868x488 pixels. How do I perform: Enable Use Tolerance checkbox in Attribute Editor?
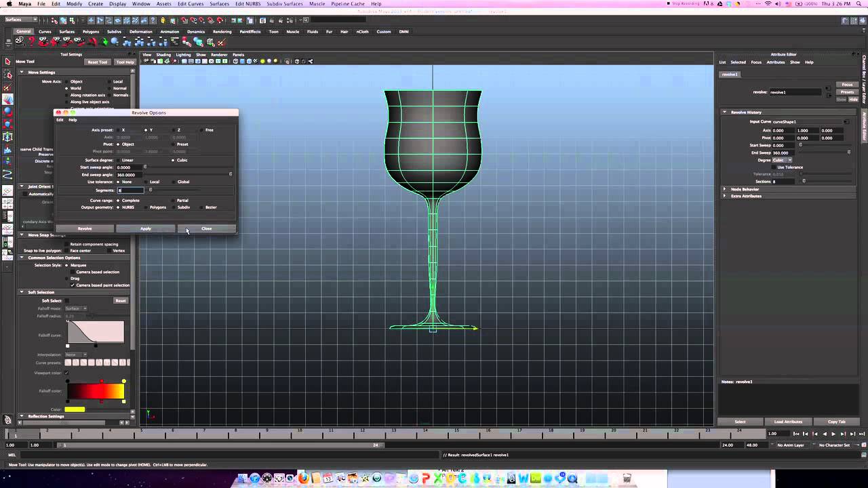tap(774, 167)
